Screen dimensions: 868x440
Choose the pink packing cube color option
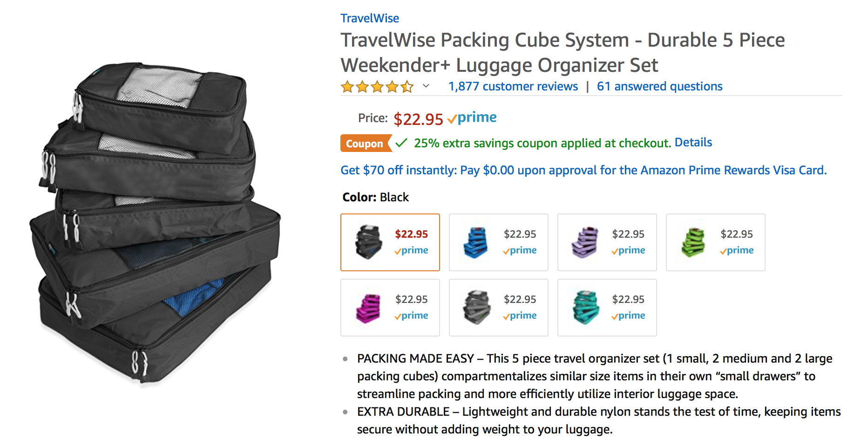tap(390, 308)
